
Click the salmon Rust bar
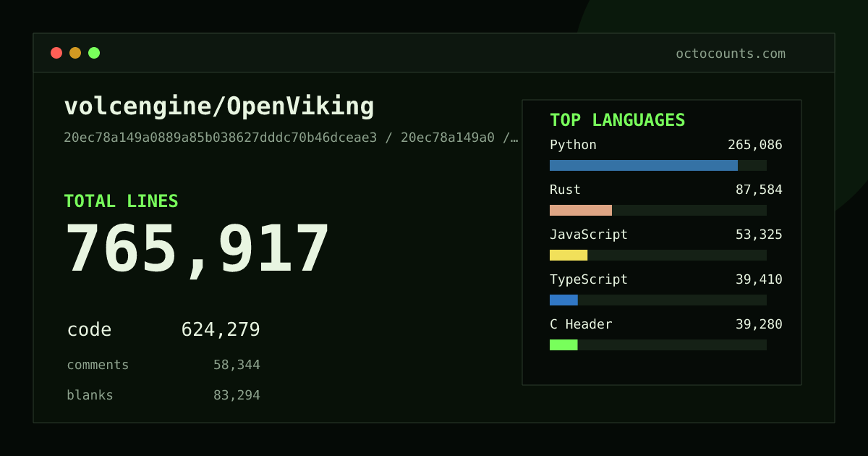[581, 210]
